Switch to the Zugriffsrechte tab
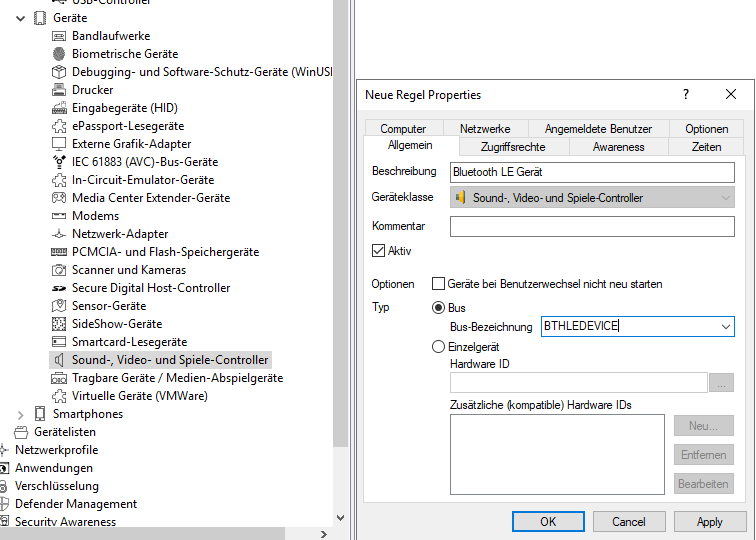 [x=505, y=146]
